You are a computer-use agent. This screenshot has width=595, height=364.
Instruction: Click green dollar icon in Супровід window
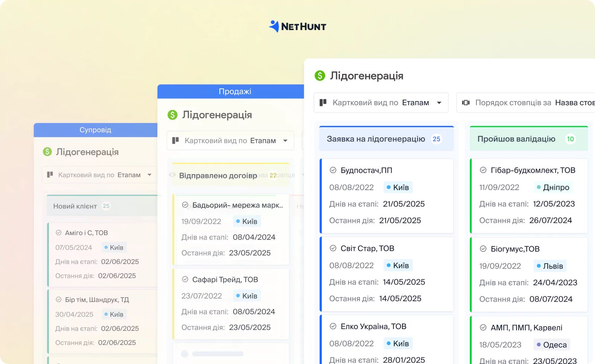click(47, 152)
